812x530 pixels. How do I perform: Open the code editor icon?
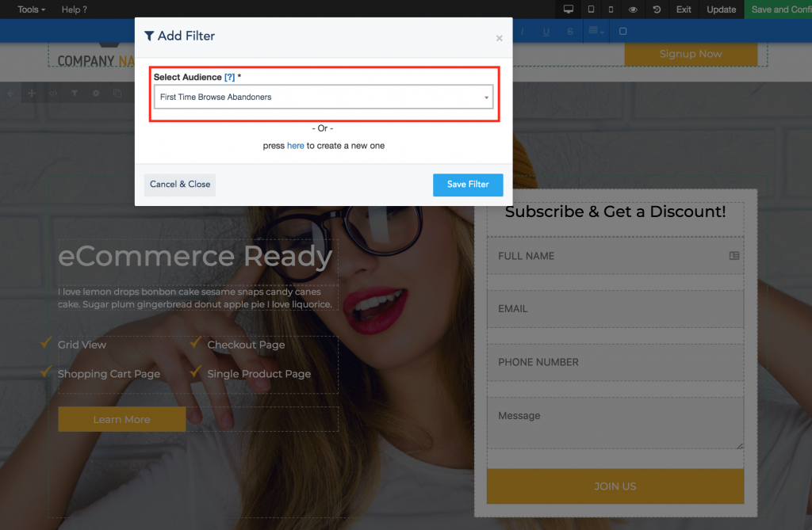point(53,93)
